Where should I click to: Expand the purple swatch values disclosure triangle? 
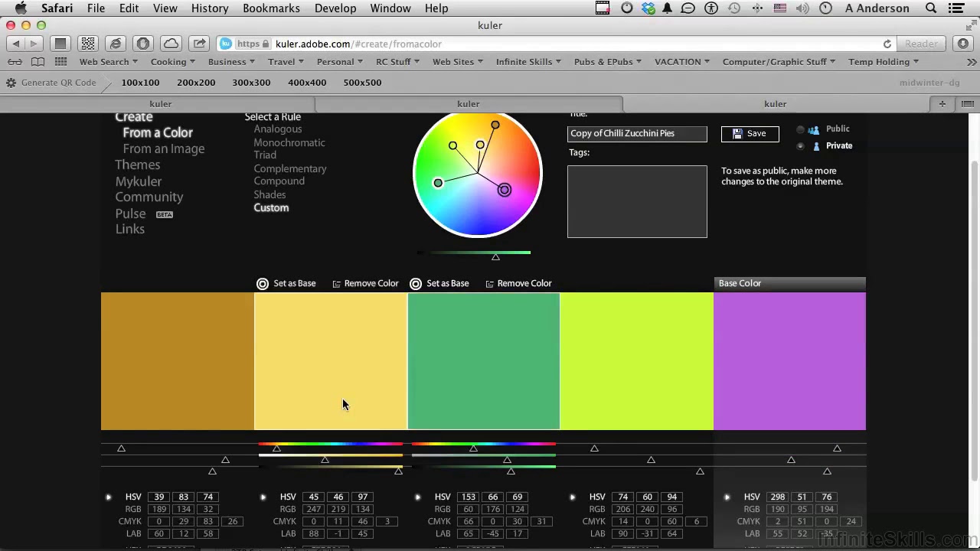727,497
